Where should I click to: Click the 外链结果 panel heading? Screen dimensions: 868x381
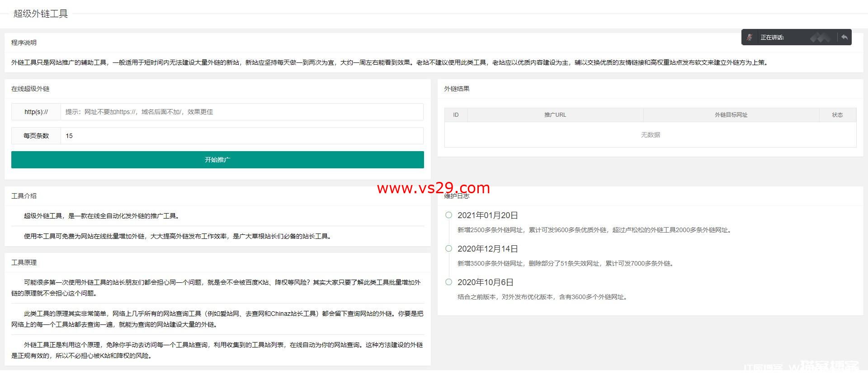pos(457,89)
